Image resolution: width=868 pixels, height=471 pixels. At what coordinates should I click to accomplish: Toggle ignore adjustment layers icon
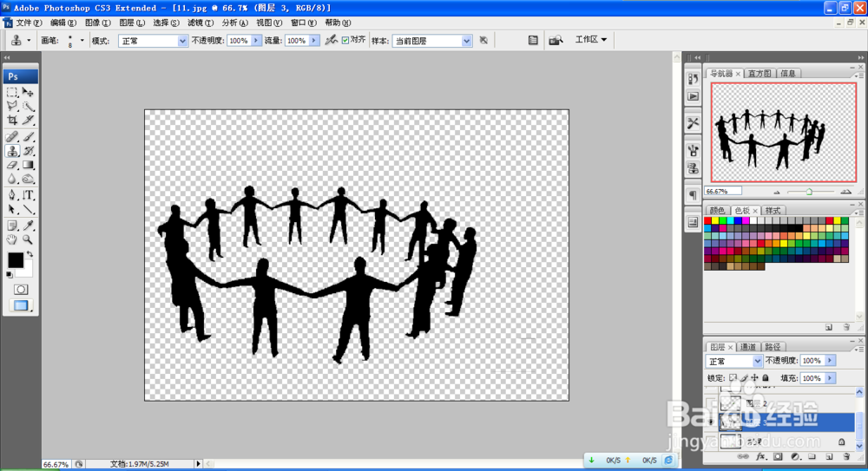[483, 40]
